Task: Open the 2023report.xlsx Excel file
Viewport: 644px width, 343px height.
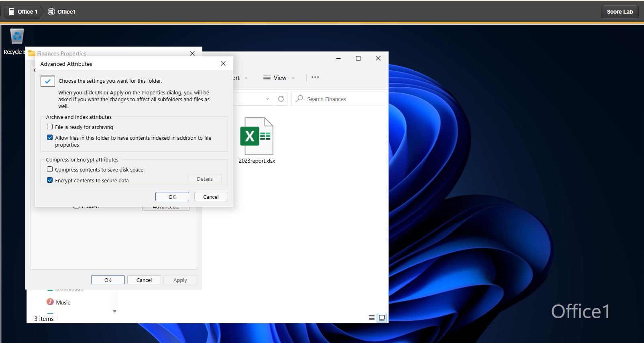Action: tap(257, 137)
